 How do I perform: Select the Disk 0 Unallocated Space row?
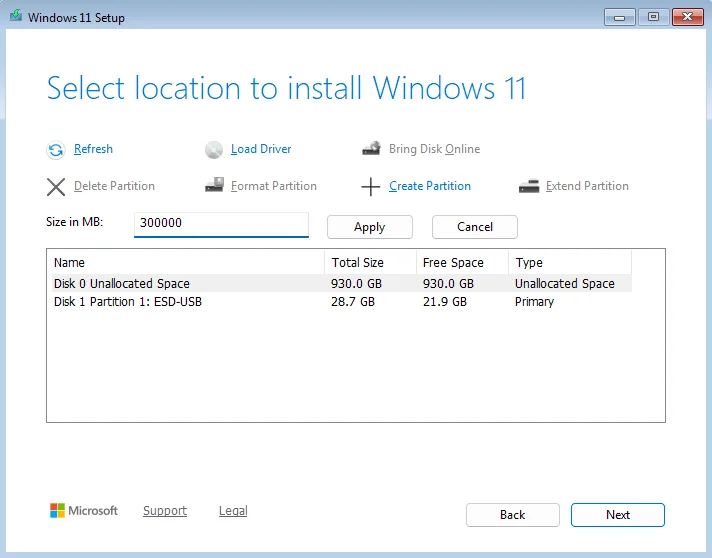click(x=341, y=283)
